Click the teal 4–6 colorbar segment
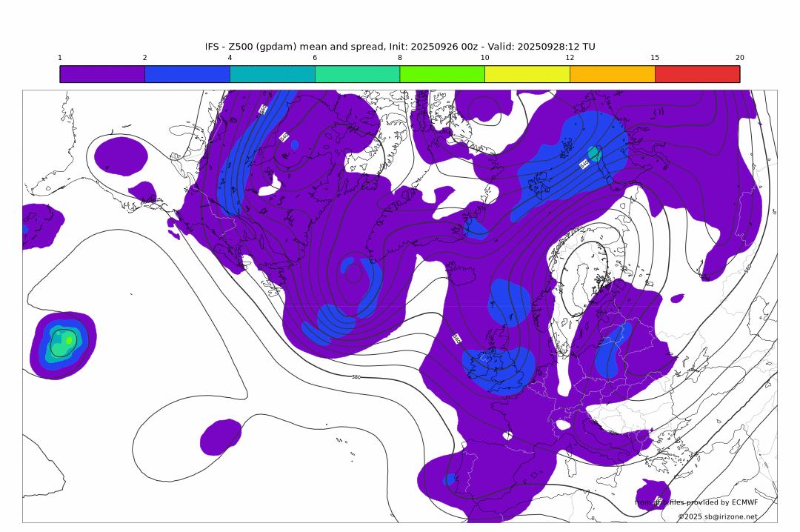Image resolution: width=800 pixels, height=532 pixels. [x=273, y=74]
